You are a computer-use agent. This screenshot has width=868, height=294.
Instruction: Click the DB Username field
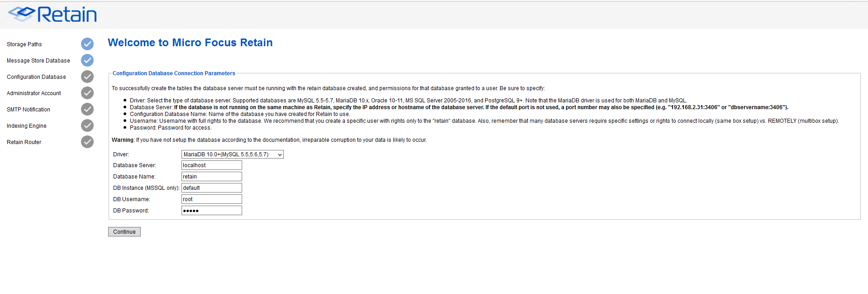click(211, 199)
